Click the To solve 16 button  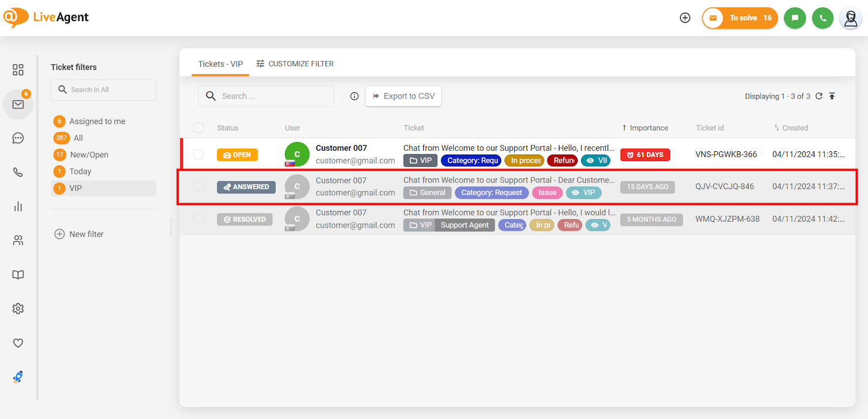pyautogui.click(x=740, y=18)
